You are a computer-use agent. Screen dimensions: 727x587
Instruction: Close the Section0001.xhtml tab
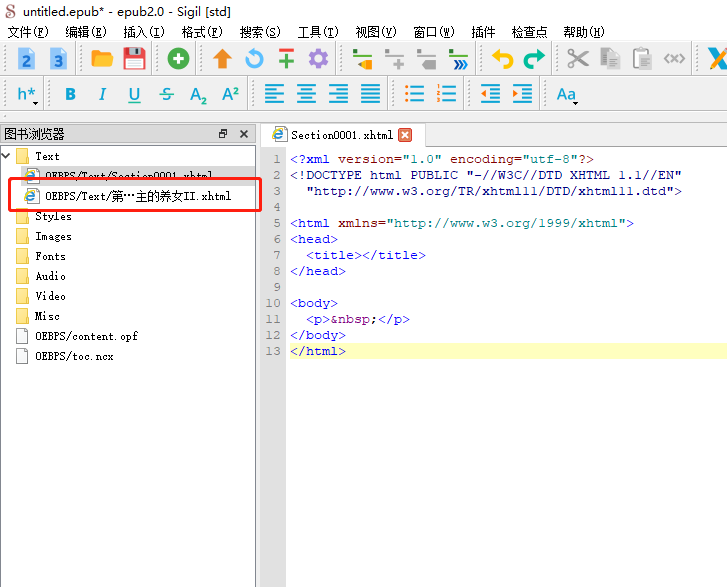coord(405,135)
